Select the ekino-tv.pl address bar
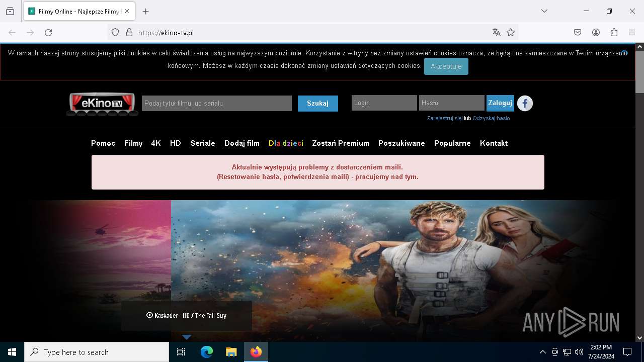 [x=312, y=33]
